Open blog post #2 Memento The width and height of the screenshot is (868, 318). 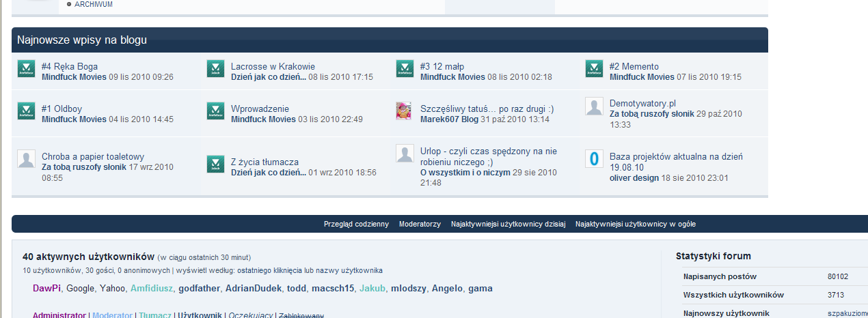coord(634,66)
